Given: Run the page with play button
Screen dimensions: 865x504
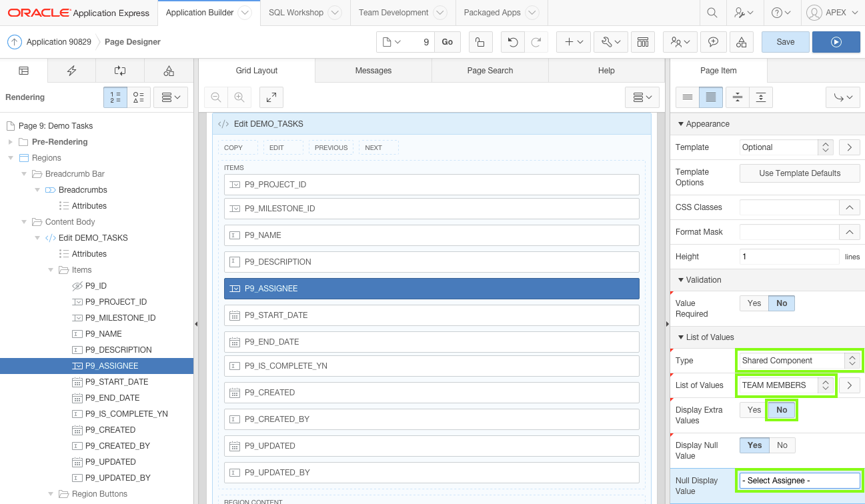Looking at the screenshot, I should click(x=836, y=42).
